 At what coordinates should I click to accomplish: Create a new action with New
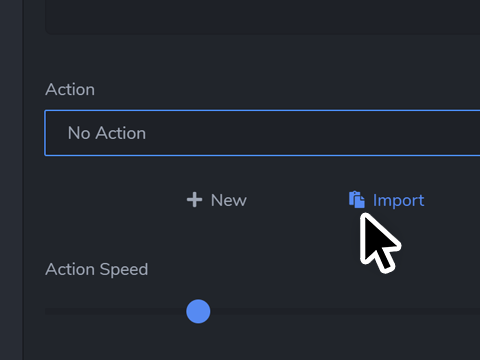217,200
